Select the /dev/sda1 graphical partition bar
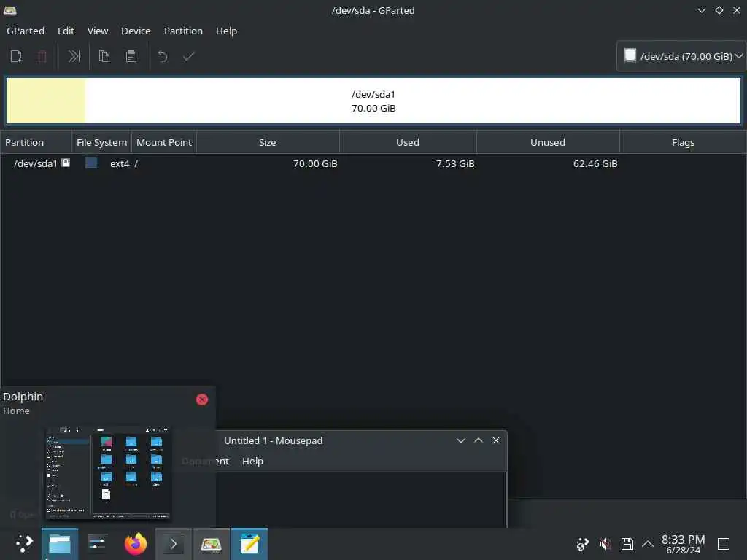 [x=373, y=101]
